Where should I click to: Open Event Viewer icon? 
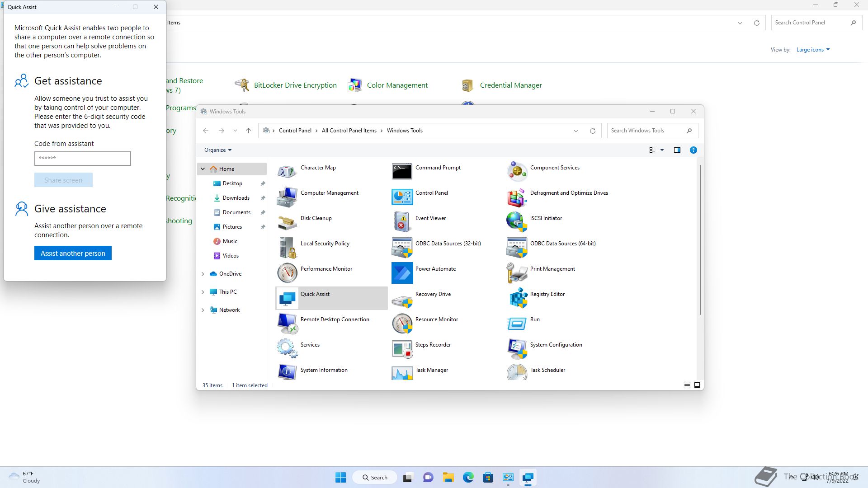[x=402, y=222]
